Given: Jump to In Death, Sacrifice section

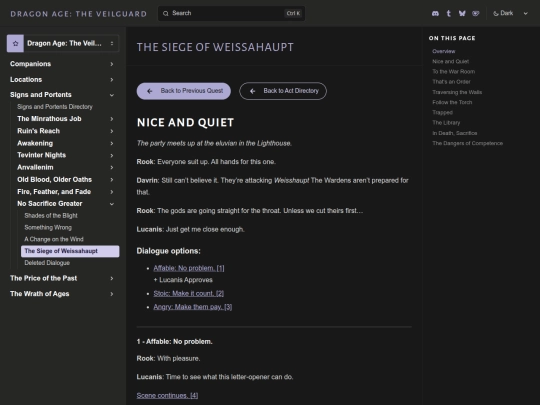Looking at the screenshot, I should pos(455,133).
